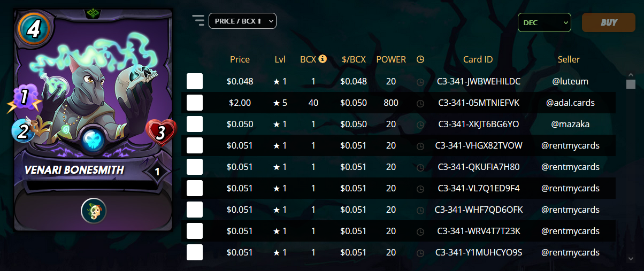Click the mana cost 4 orb on card
This screenshot has width=644, height=271.
(33, 29)
